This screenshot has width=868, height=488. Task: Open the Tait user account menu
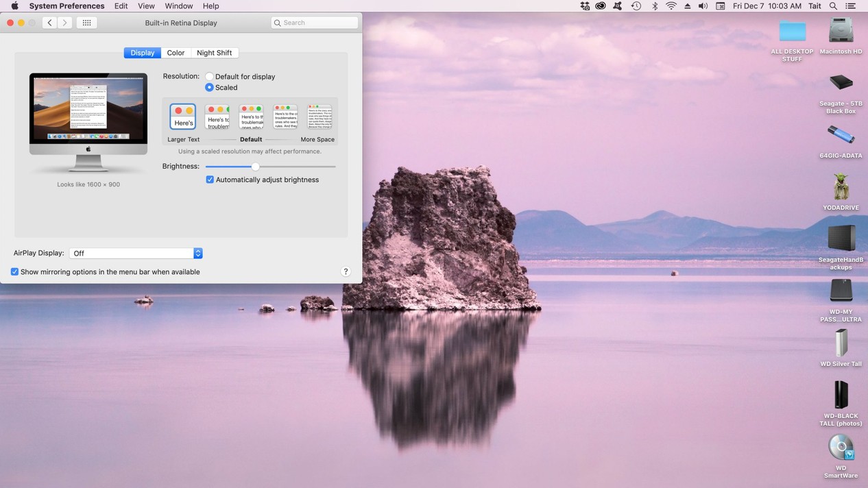pyautogui.click(x=815, y=6)
